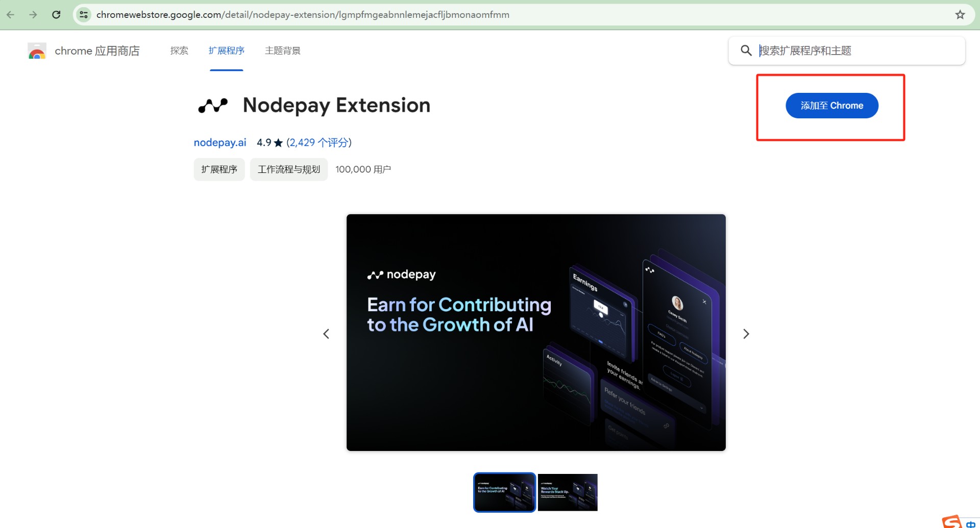Open the 主题背景 tab
980x528 pixels.
pyautogui.click(x=283, y=51)
